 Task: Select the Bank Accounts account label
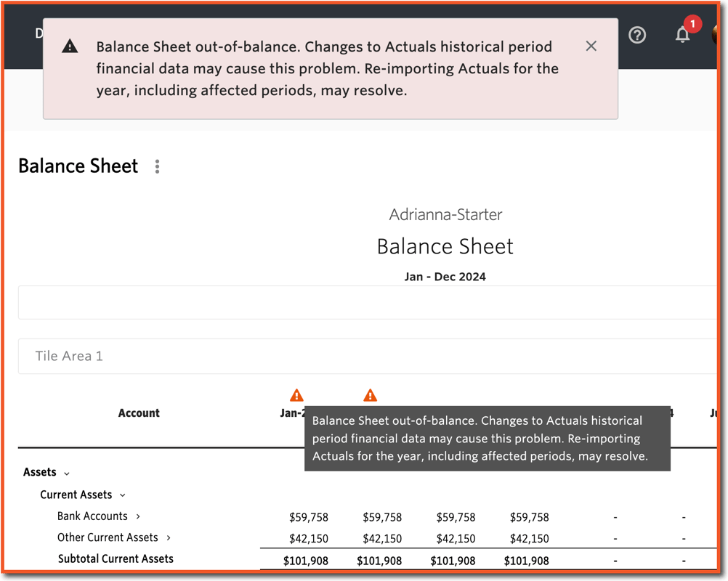93,516
